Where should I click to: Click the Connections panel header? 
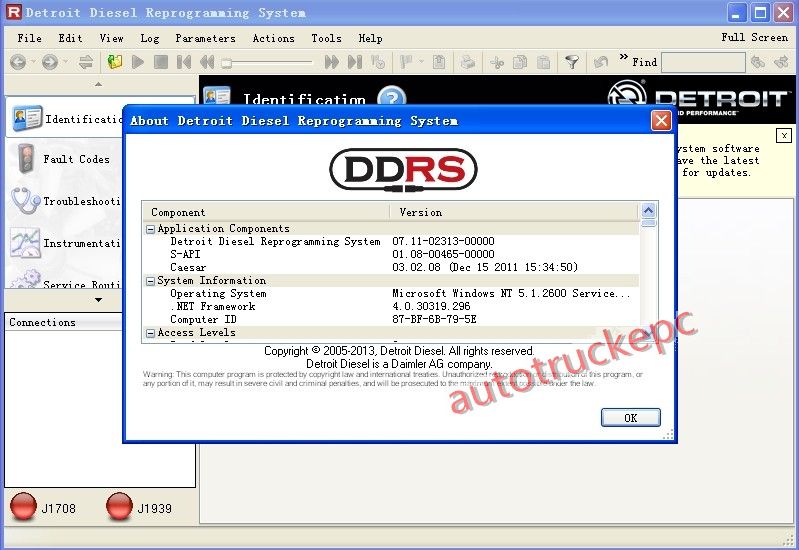click(64, 322)
